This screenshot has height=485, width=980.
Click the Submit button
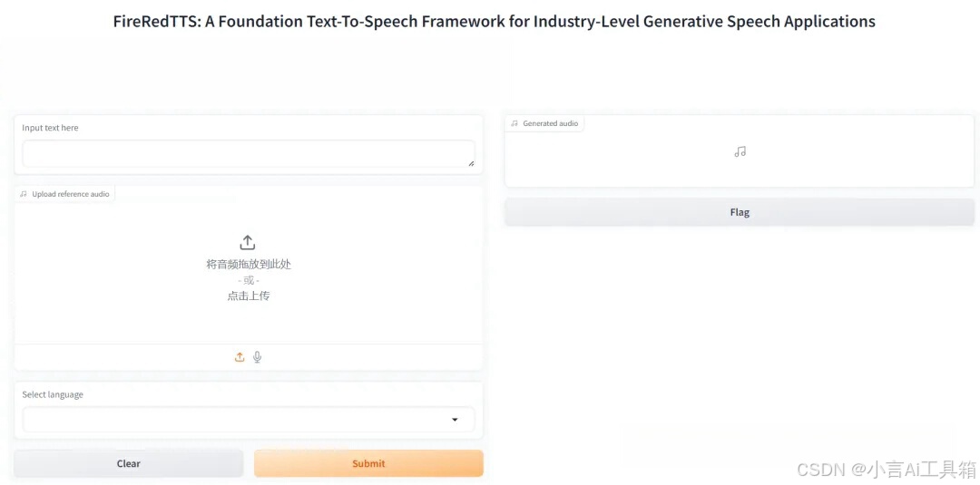[x=368, y=463]
